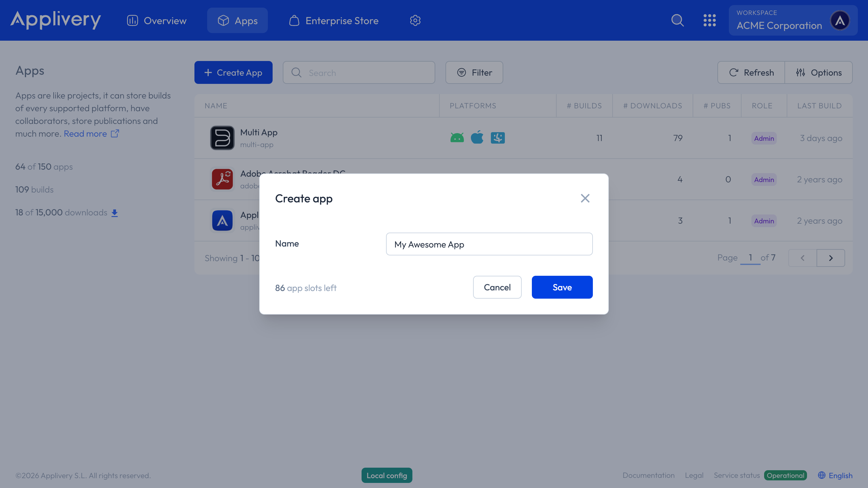Switch to the Overview tab

coord(156,20)
